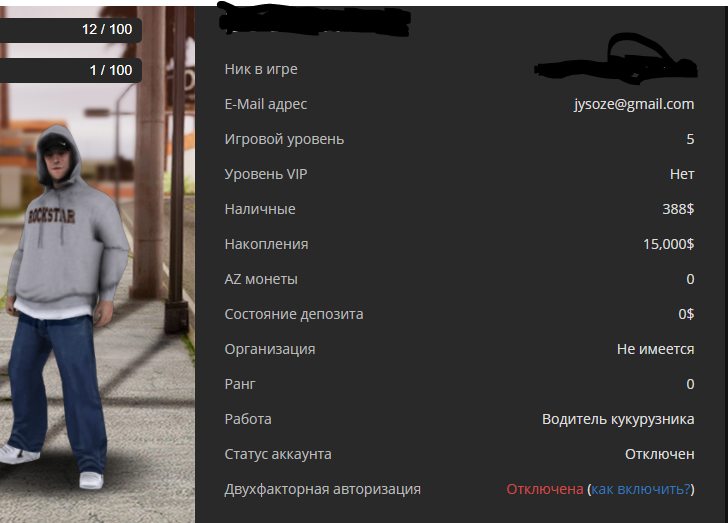Click the 12 / 100 progress bar
The width and height of the screenshot is (728, 523).
(71, 30)
